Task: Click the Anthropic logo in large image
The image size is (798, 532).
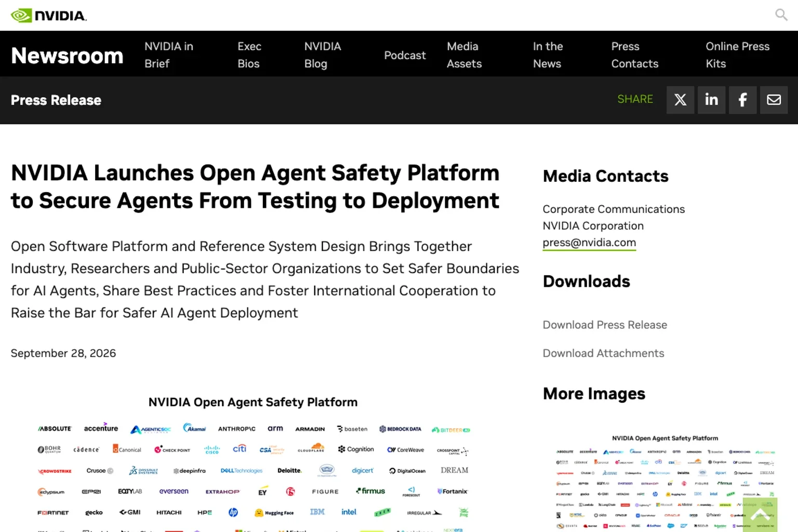Action: (x=237, y=429)
